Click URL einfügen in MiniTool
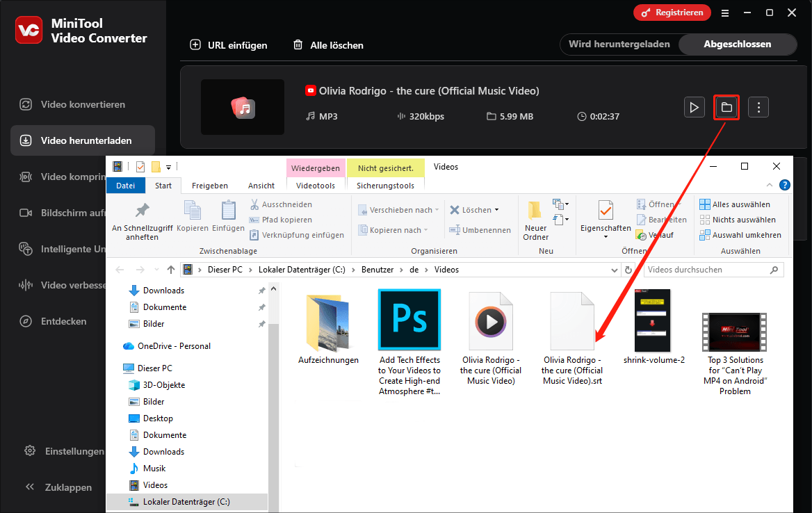The image size is (812, 513). [x=228, y=45]
